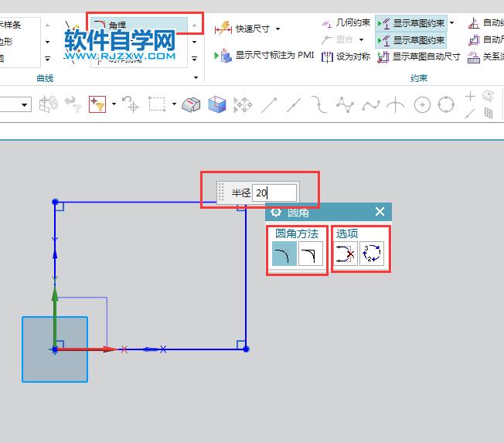Viewport: 504px width, 443px height.
Task: Select the 几何约束 geometric constraints tool
Action: pyautogui.click(x=346, y=23)
